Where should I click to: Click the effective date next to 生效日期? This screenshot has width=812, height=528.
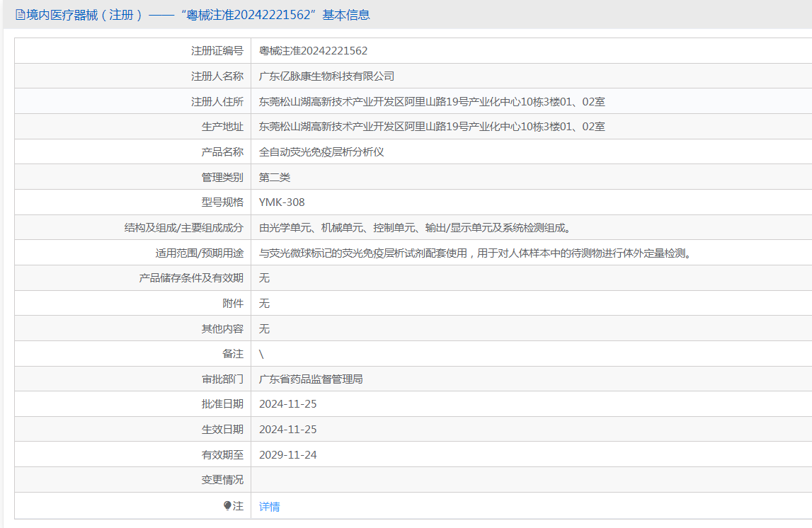pyautogui.click(x=288, y=429)
